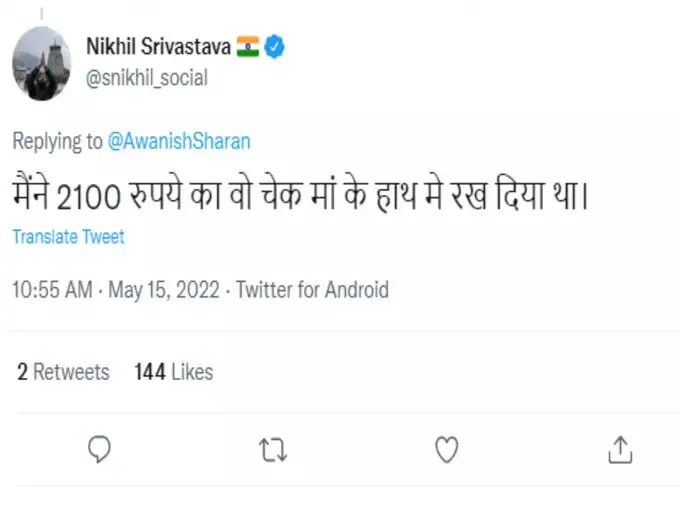Viewport: 680px width, 510px height.
Task: Click the @snikhil_social handle
Action: [x=146, y=78]
